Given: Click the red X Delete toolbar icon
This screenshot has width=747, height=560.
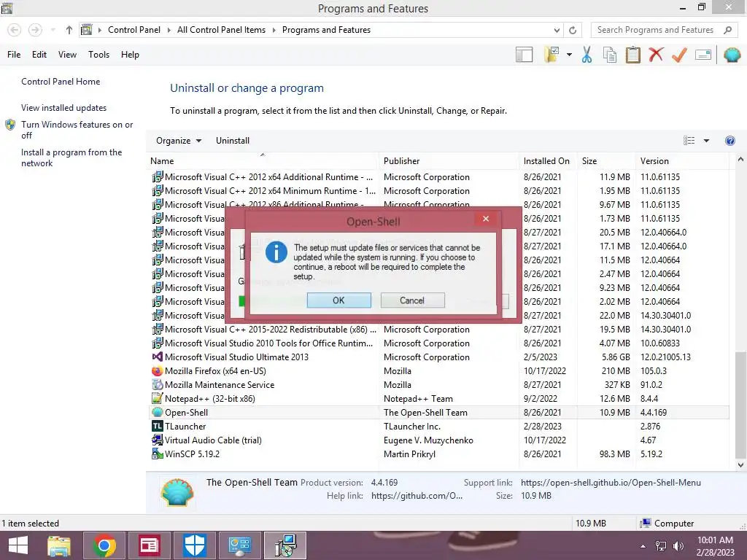Looking at the screenshot, I should pos(656,55).
